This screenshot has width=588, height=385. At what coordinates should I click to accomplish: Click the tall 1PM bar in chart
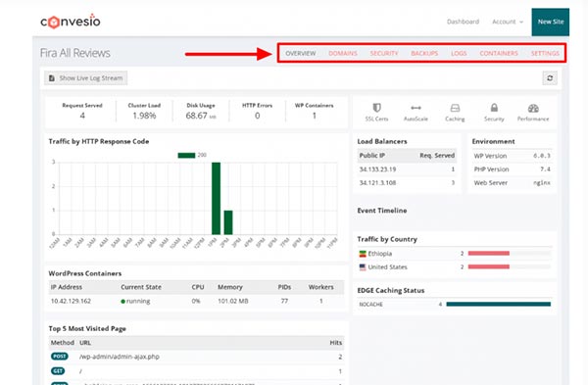(216, 198)
